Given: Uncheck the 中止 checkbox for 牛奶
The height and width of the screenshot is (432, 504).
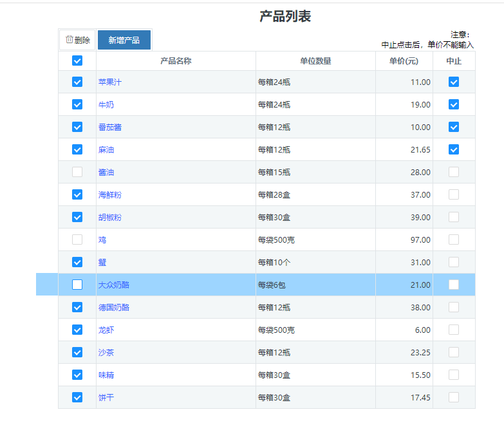Looking at the screenshot, I should (x=454, y=104).
